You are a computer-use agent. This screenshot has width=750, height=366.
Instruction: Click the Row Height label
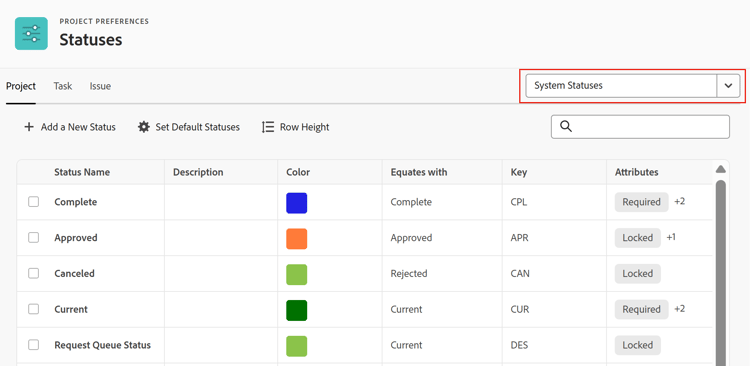click(x=305, y=127)
